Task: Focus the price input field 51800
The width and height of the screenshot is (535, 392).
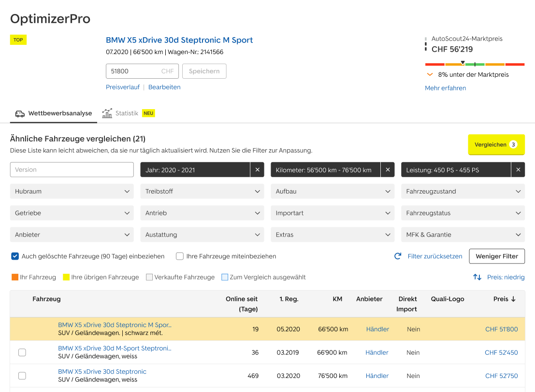Action: 142,71
